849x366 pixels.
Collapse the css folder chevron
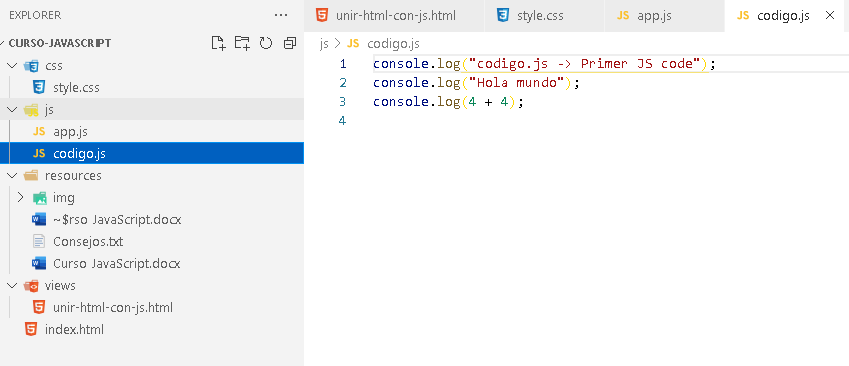pyautogui.click(x=12, y=66)
